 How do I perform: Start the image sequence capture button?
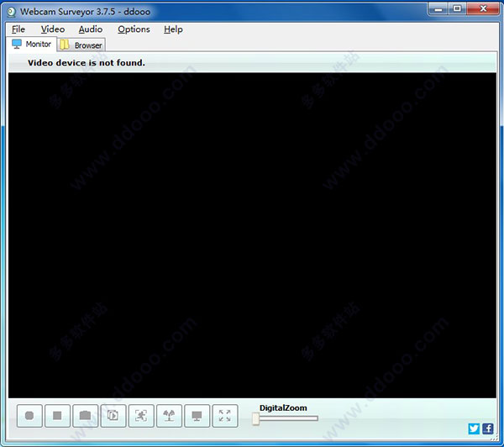[113, 415]
